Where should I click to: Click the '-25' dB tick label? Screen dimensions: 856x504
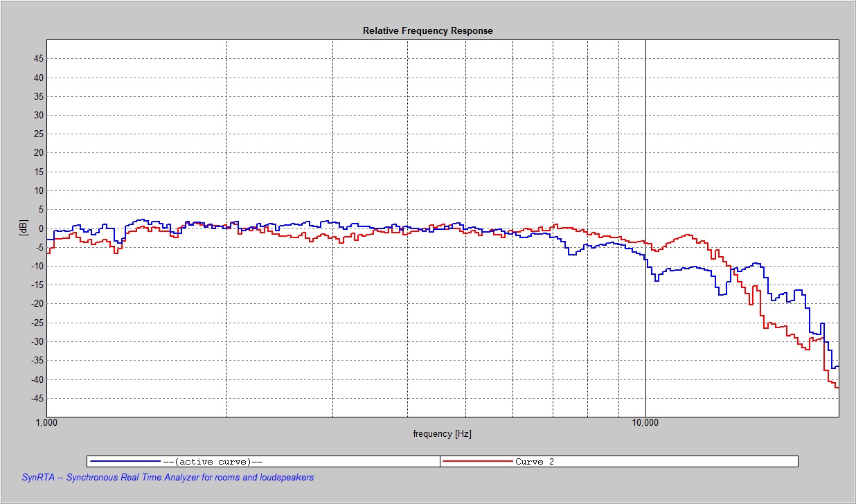(x=37, y=323)
